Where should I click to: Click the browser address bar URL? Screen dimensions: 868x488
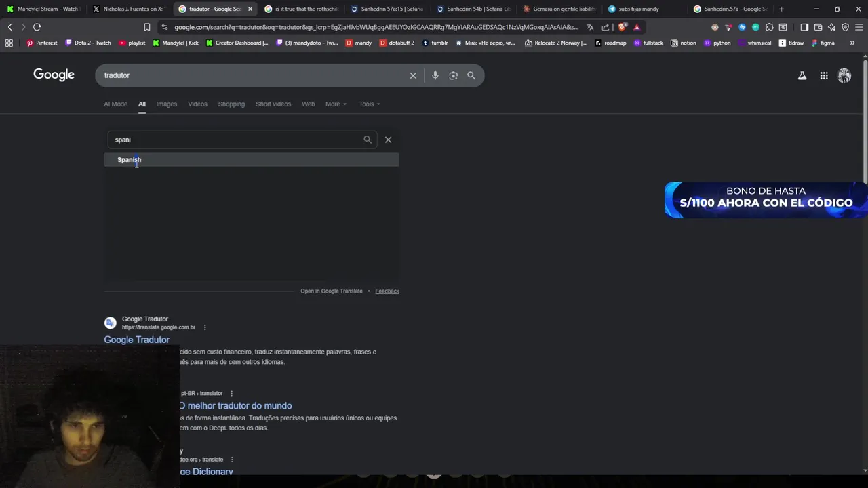(376, 27)
